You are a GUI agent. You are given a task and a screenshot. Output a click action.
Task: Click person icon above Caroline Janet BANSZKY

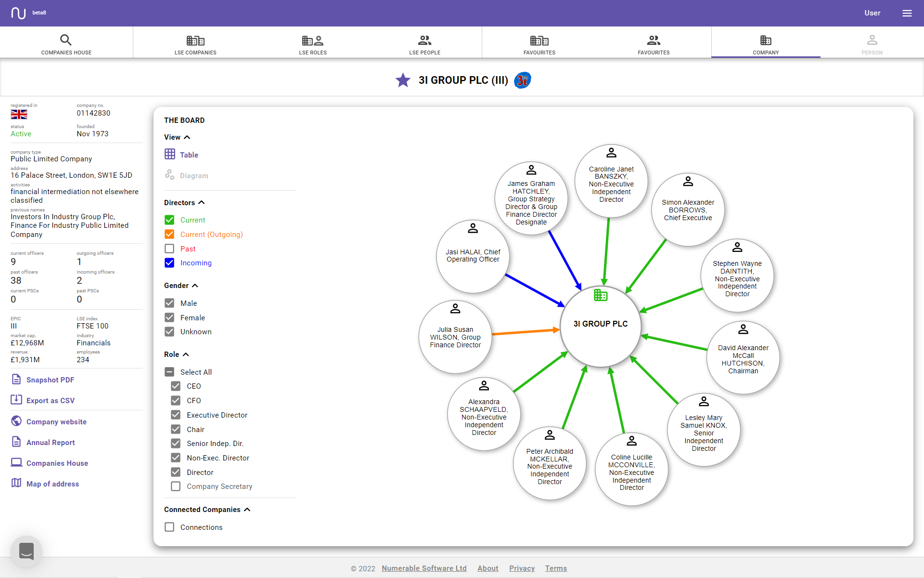pyautogui.click(x=611, y=153)
